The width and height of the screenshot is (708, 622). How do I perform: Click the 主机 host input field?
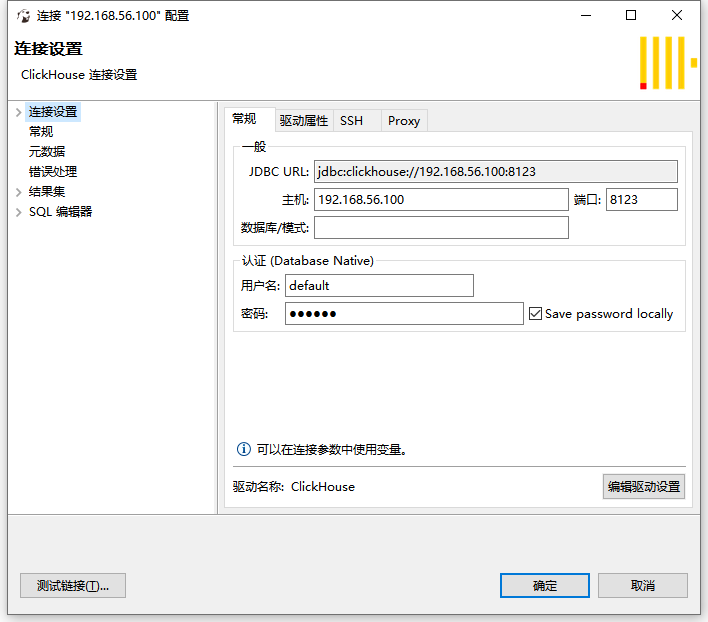pyautogui.click(x=441, y=200)
